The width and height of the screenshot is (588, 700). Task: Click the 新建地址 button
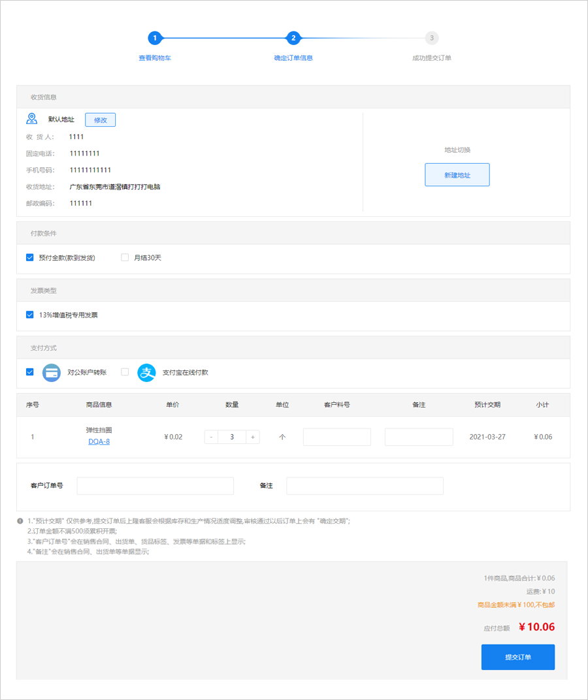457,175
